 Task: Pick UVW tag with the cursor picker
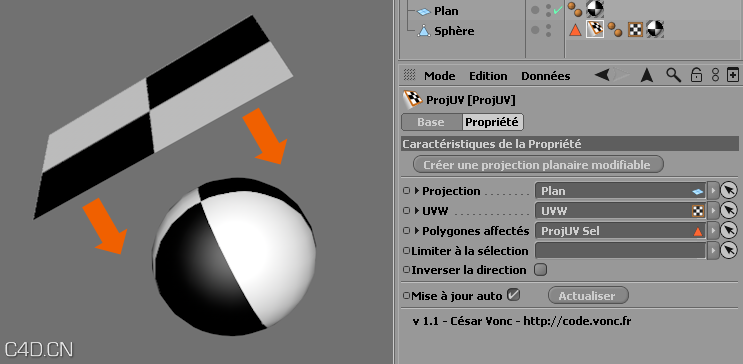pyautogui.click(x=729, y=210)
